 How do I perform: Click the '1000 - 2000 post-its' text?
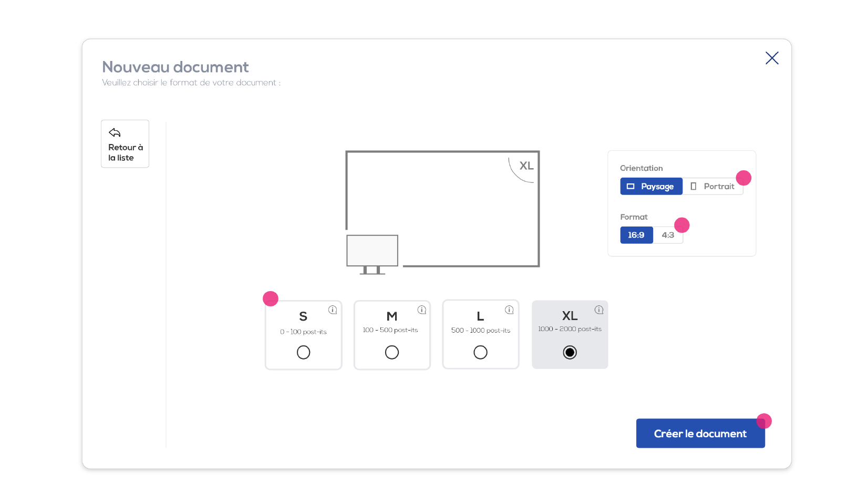pos(570,329)
